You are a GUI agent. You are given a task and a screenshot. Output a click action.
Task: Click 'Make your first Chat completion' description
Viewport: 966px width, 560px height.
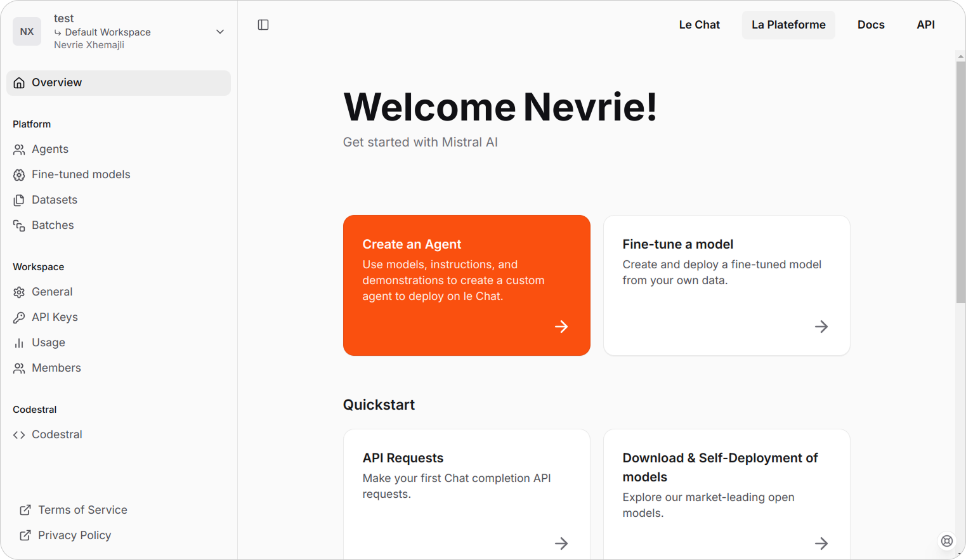click(x=456, y=486)
